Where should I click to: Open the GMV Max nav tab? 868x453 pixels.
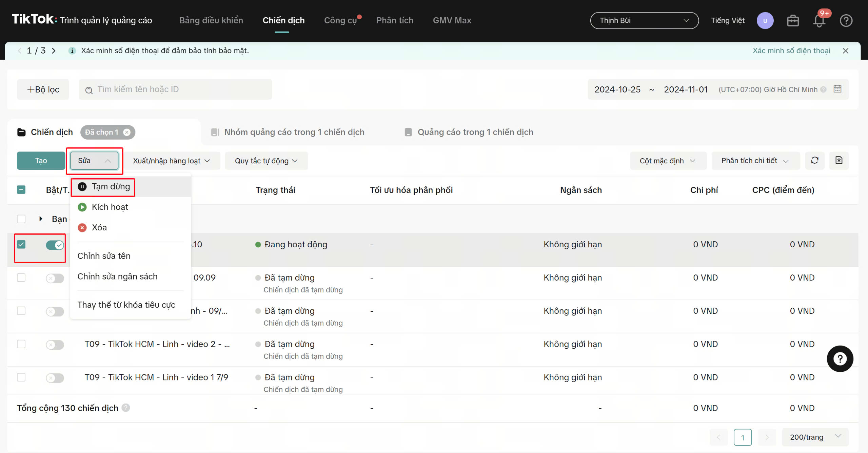(452, 20)
